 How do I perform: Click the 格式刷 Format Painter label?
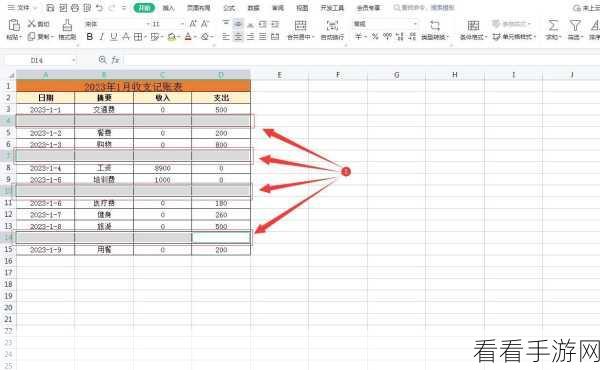point(67,37)
